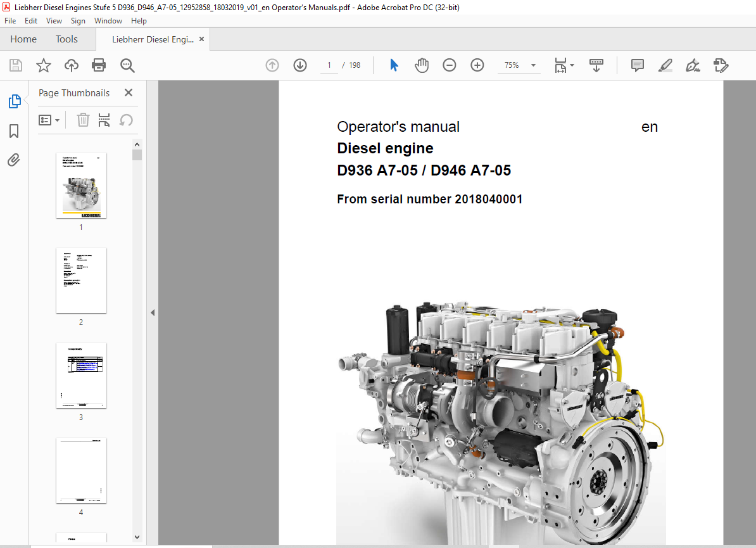Select the Highlight text tool
The width and height of the screenshot is (756, 548).
[x=665, y=65]
